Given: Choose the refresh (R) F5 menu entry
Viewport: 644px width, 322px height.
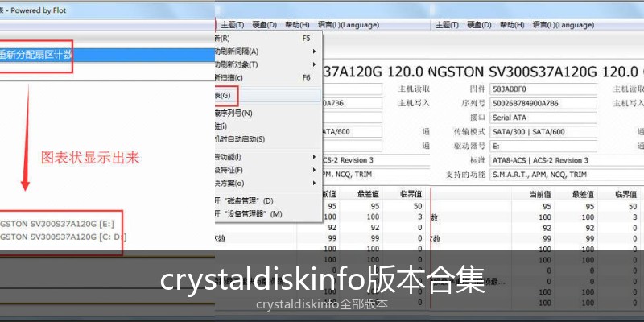Looking at the screenshot, I should point(268,39).
